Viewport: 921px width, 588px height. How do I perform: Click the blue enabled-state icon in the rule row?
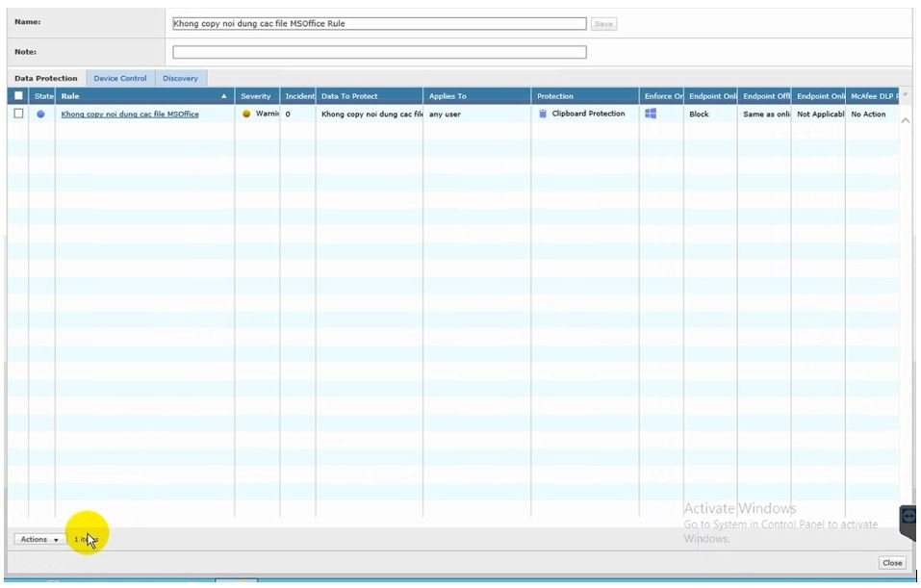[x=40, y=115]
